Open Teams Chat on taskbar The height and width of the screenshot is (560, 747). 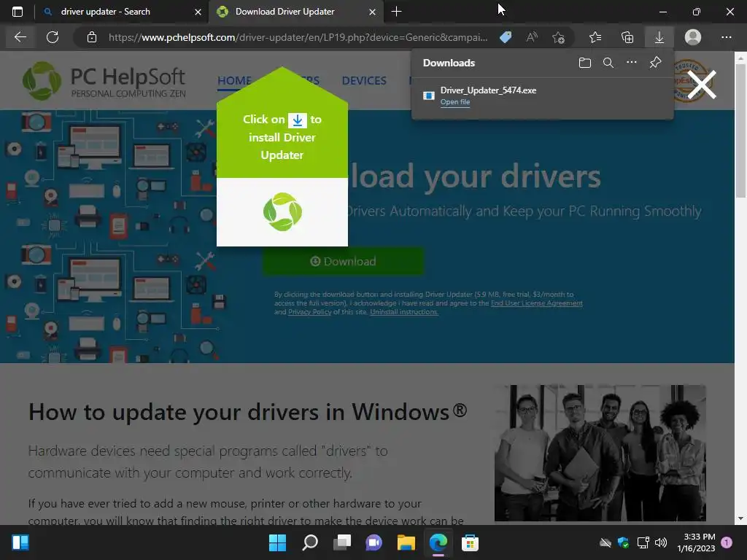pos(374,542)
